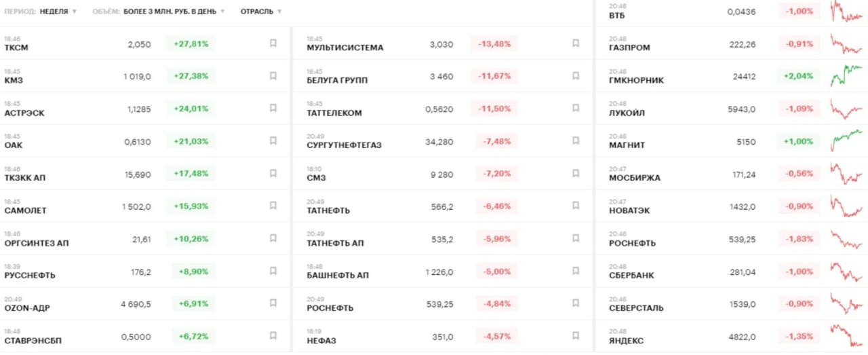The width and height of the screenshot is (868, 355).
Task: Bookmark the OZON-АДР stock row
Action: coord(273,303)
